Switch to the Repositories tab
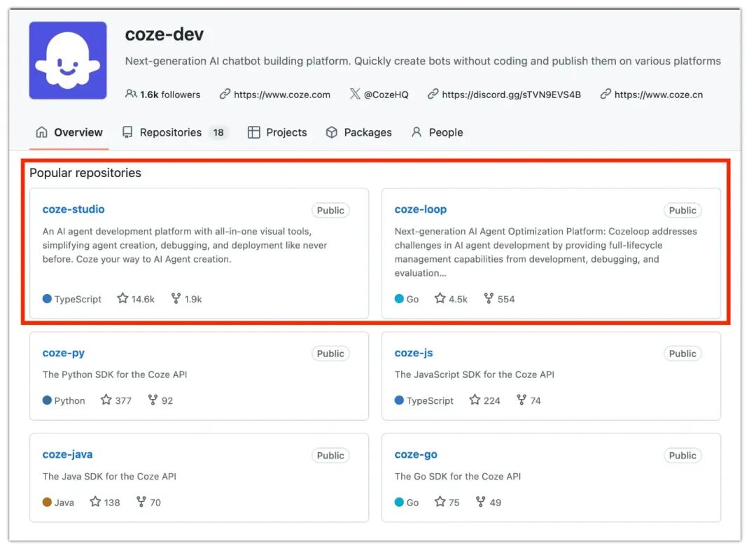 (170, 132)
